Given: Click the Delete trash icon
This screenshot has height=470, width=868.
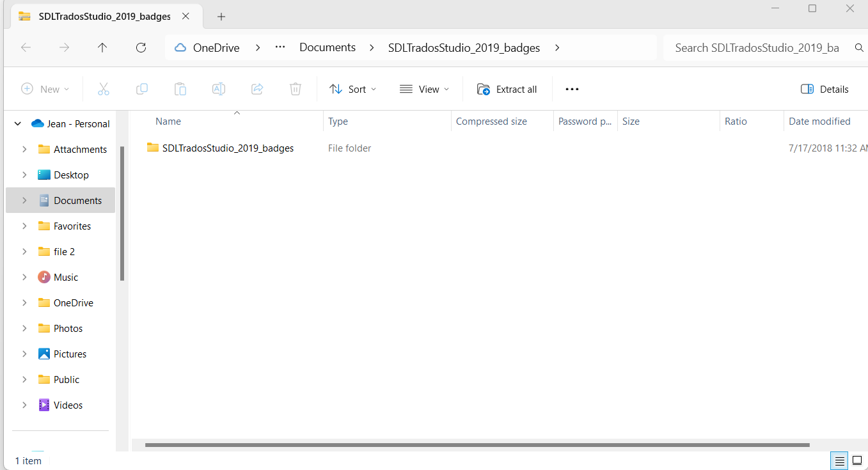Looking at the screenshot, I should (296, 90).
